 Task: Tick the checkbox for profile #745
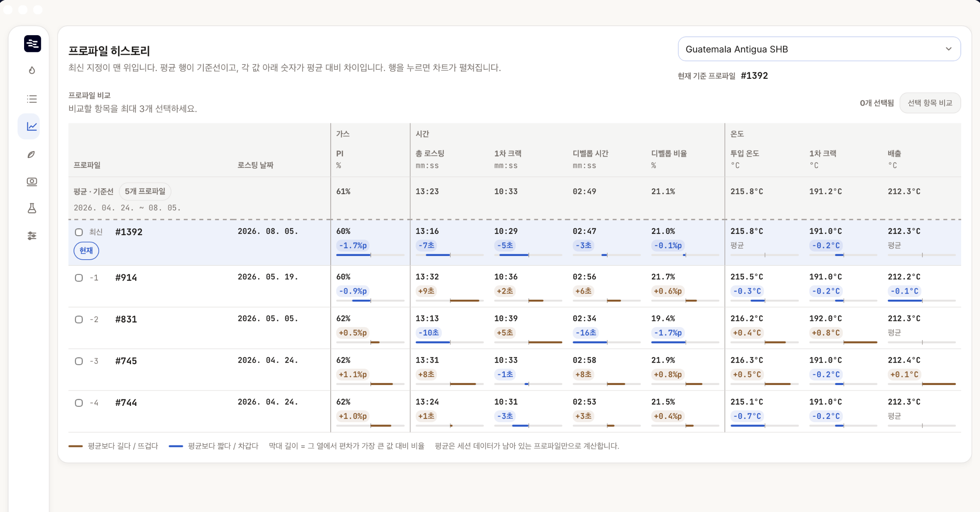tap(79, 361)
